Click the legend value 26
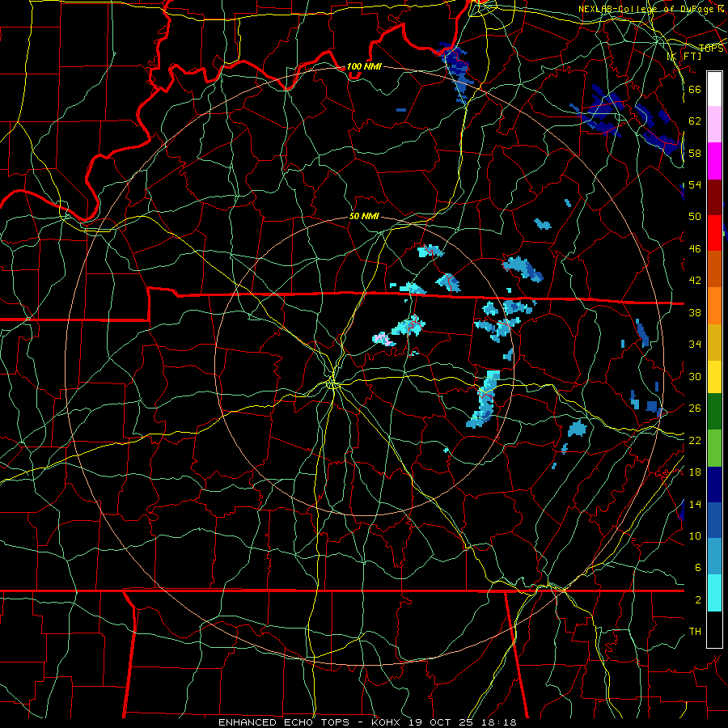This screenshot has height=728, width=728. coord(695,408)
